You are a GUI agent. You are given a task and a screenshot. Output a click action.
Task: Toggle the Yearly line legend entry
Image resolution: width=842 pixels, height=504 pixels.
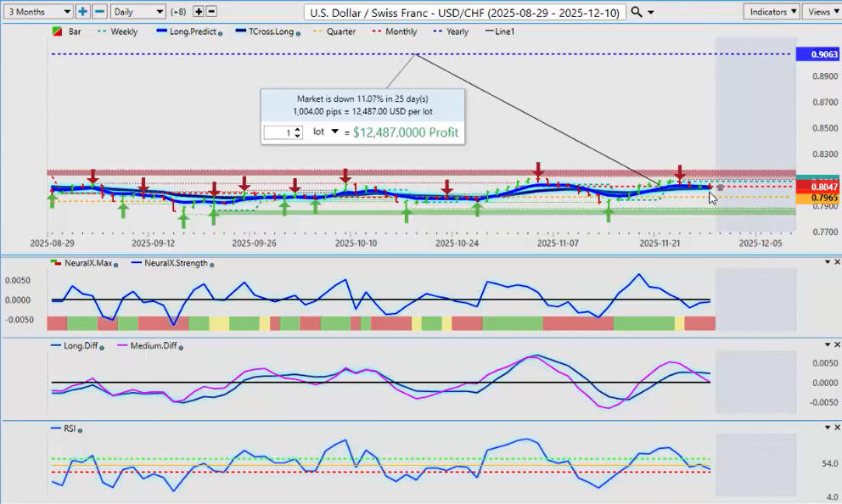pos(457,31)
